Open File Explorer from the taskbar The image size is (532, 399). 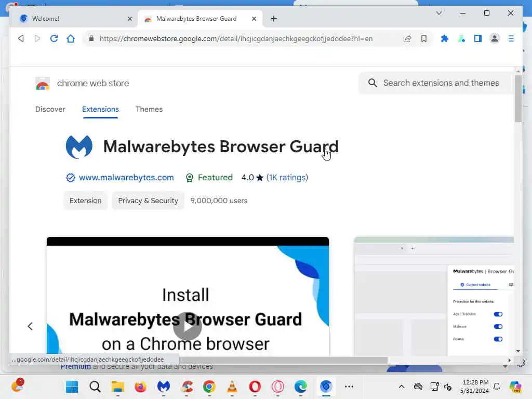click(118, 387)
